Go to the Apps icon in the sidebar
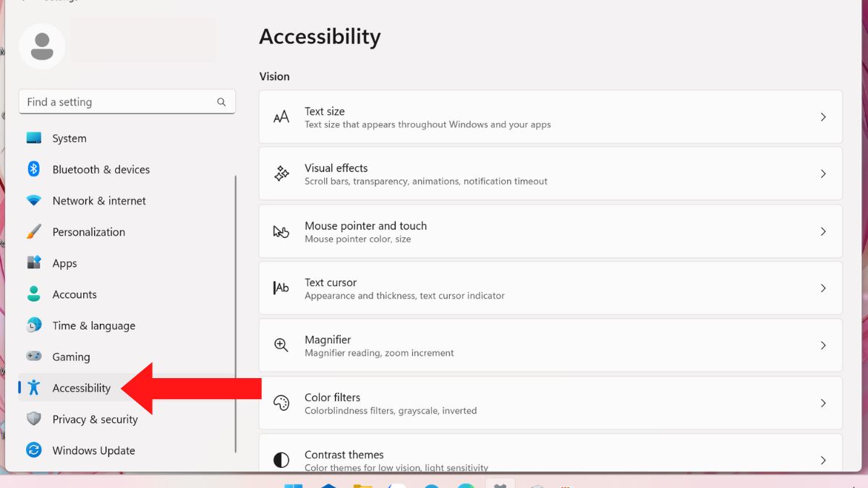Viewport: 868px width, 488px height. click(34, 263)
